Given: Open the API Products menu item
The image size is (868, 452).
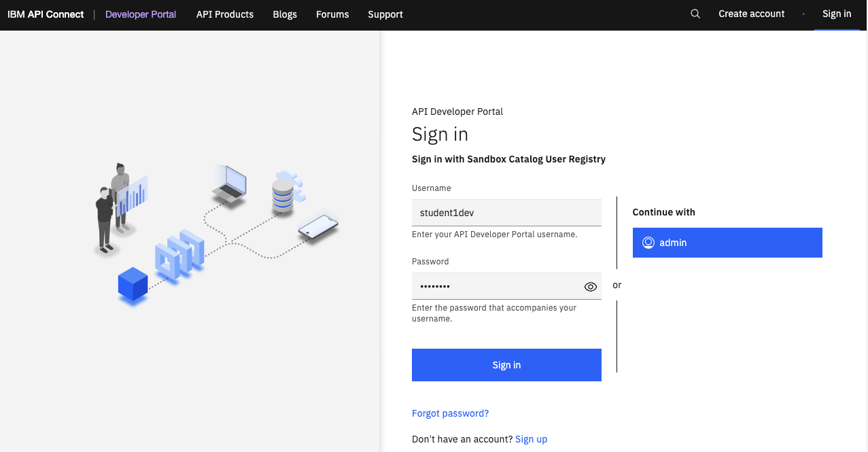Looking at the screenshot, I should tap(225, 14).
